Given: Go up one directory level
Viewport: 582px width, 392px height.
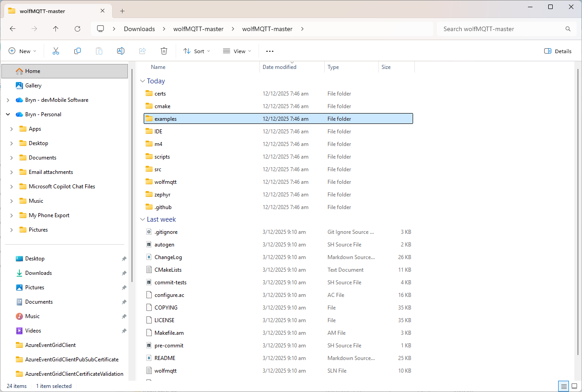Looking at the screenshot, I should coord(56,29).
